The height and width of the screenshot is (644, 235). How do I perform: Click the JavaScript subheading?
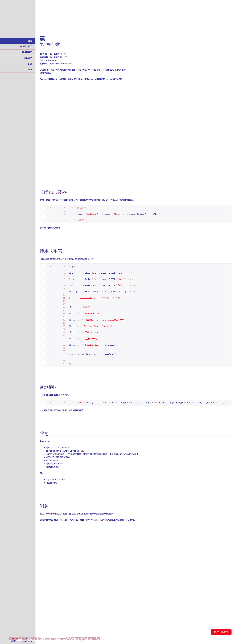45,441
